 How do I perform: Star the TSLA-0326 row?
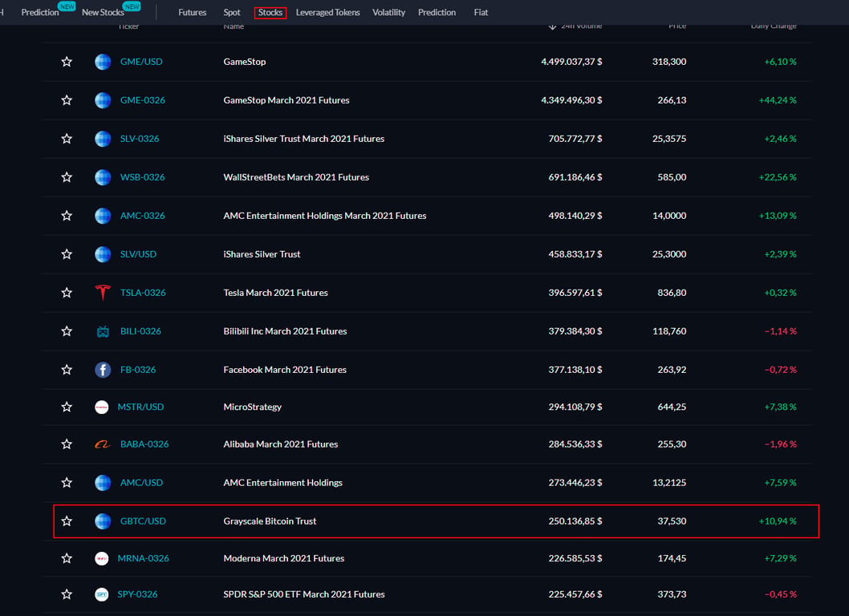coord(67,292)
